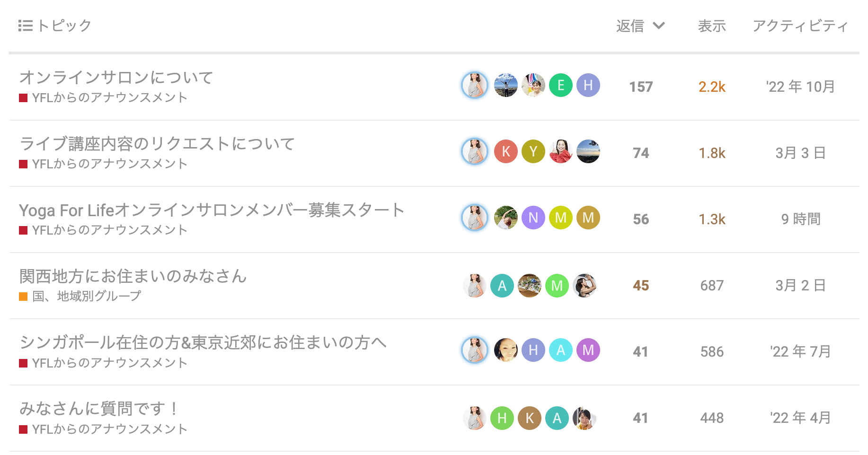Open Yoga For Lifeオンラインサロンメンバー募集スタート topic
Image resolution: width=868 pixels, height=455 pixels.
(x=212, y=210)
